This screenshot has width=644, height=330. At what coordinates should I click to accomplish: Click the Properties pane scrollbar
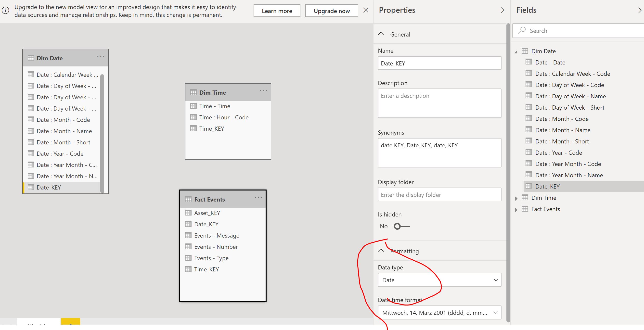[508, 173]
